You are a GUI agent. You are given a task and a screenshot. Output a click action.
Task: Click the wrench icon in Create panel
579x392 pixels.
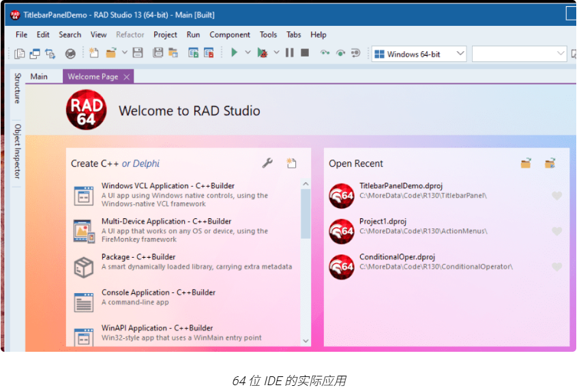[268, 163]
